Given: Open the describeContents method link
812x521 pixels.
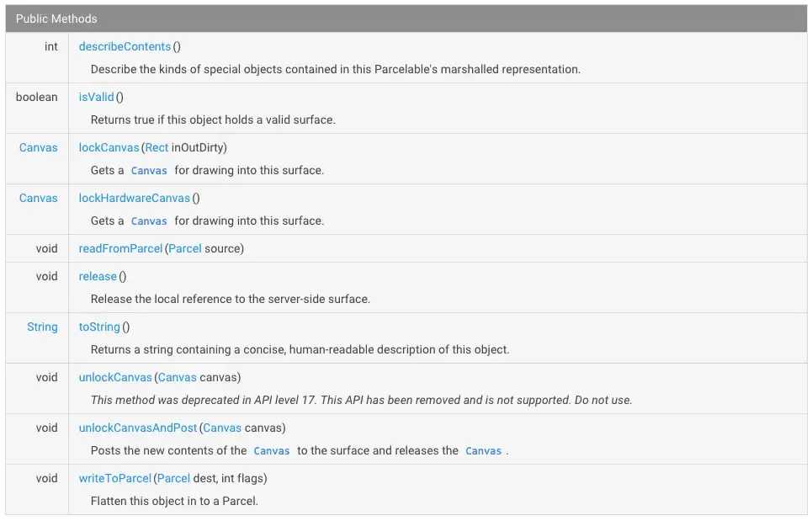Looking at the screenshot, I should coord(125,46).
